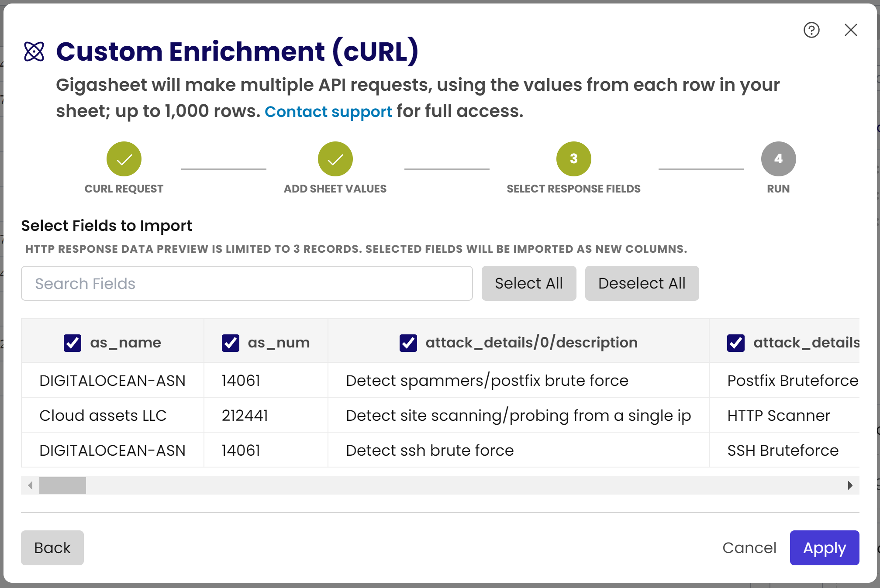This screenshot has height=588, width=880.
Task: Toggle the attack_details/0/description checkbox
Action: point(408,342)
